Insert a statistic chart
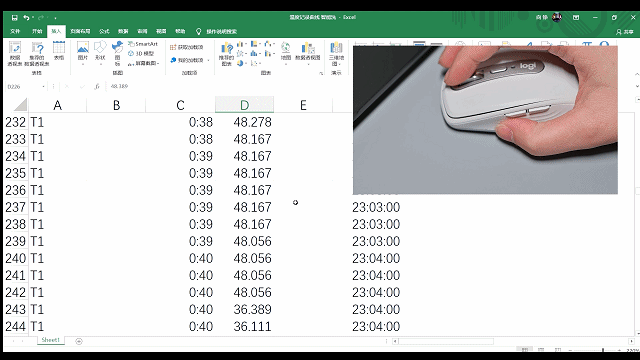Screen dimensions: 640x360 point(255,53)
